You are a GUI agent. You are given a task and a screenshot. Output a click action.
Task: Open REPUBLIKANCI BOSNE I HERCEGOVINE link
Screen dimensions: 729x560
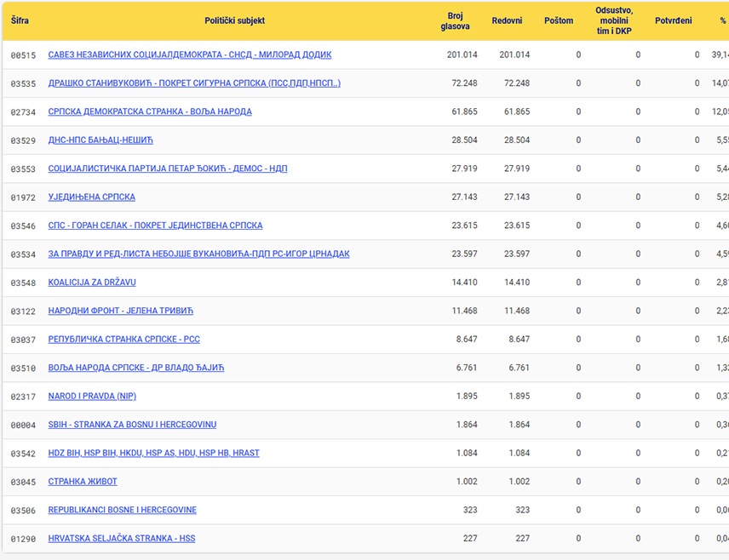(x=123, y=510)
